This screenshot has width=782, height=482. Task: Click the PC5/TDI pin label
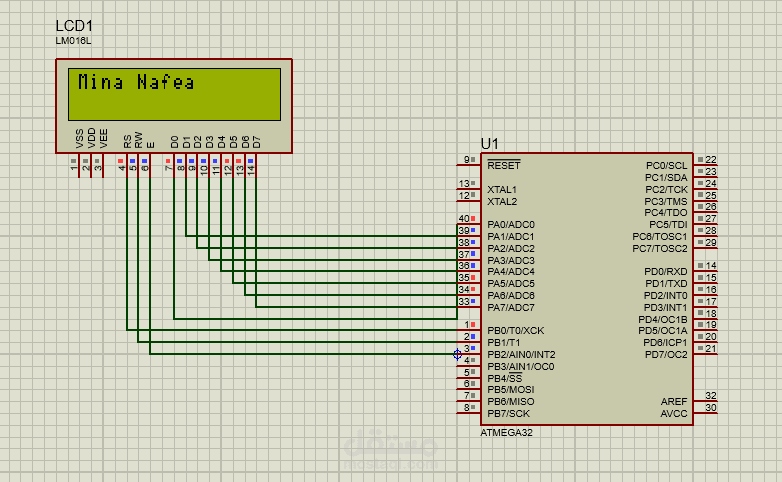668,225
